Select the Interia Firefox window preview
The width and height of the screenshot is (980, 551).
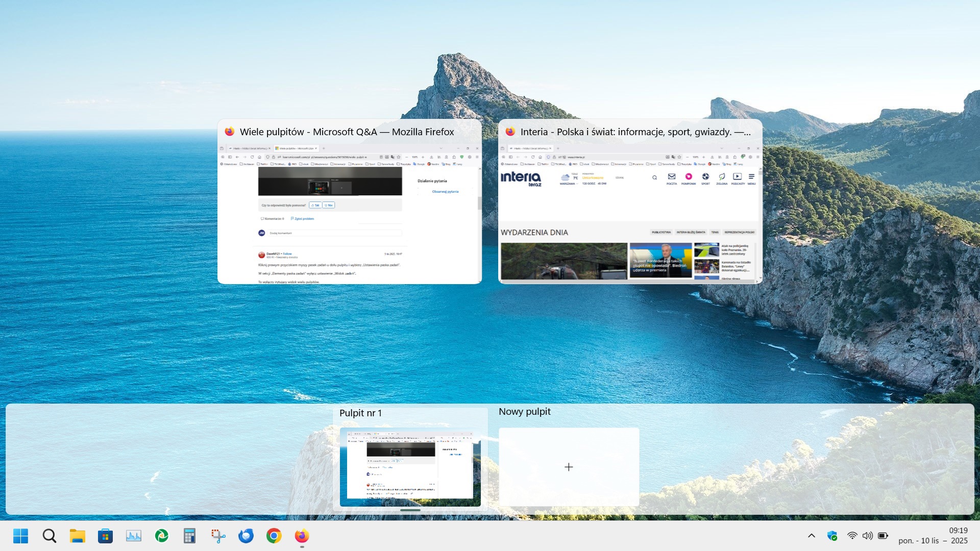coord(630,202)
